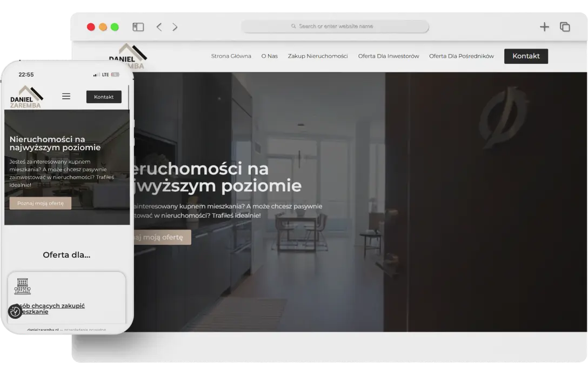Show the tab overview icon in browser
The width and height of the screenshot is (588, 375).
tap(565, 27)
